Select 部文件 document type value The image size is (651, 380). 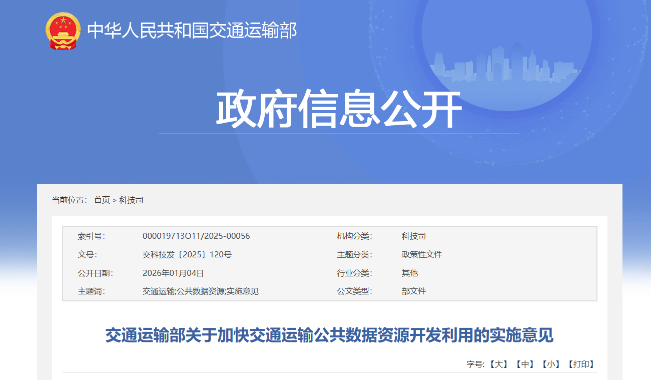(414, 291)
